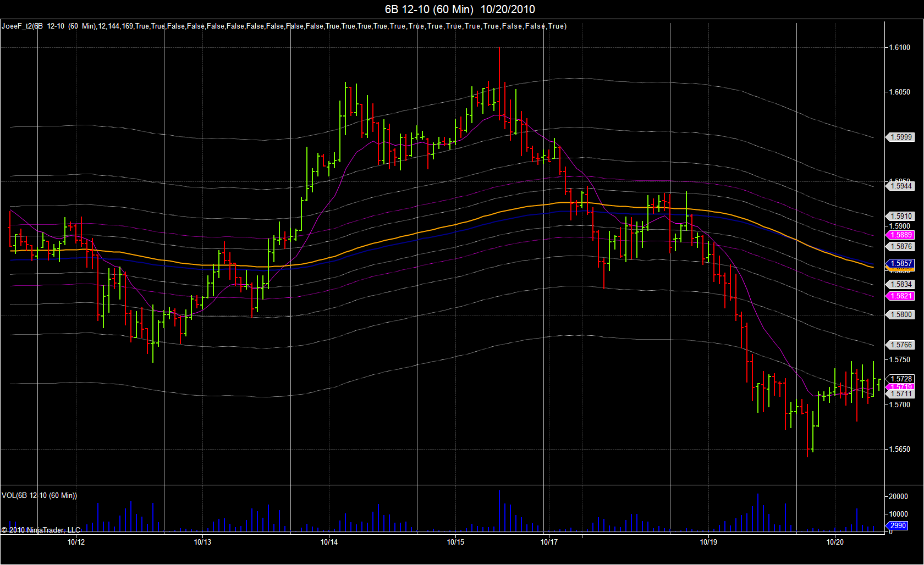Viewport: 924px width, 565px height.
Task: Click the 20000 volume axis label
Action: click(x=899, y=496)
